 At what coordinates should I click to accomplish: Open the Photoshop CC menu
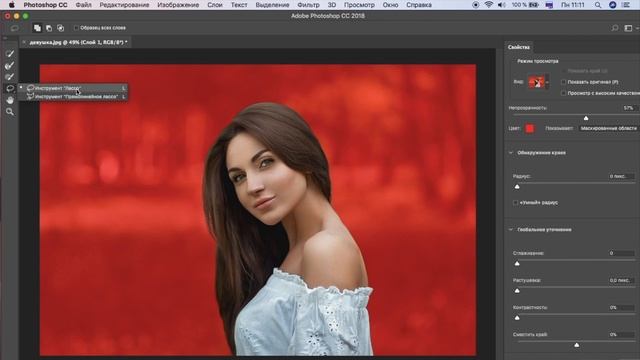pos(45,5)
